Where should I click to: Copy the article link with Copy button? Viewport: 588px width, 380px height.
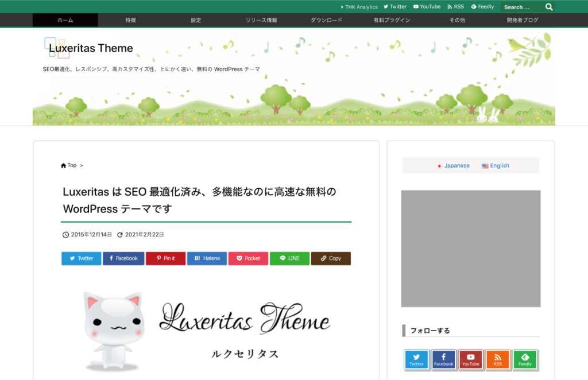[331, 258]
